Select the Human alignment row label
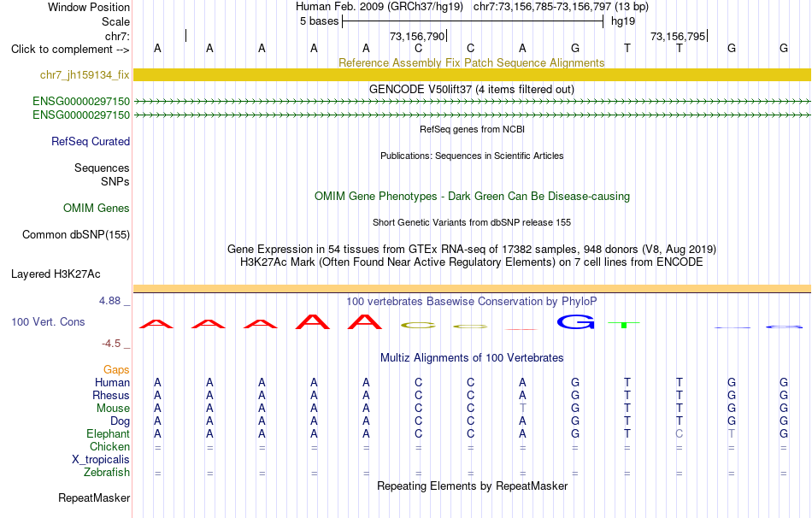 coord(112,383)
